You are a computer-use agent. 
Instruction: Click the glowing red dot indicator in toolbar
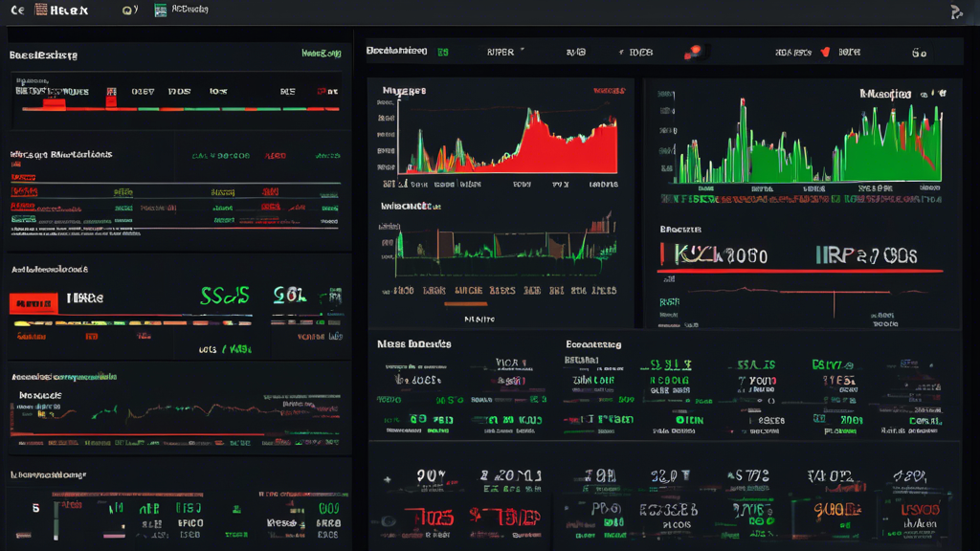point(695,52)
